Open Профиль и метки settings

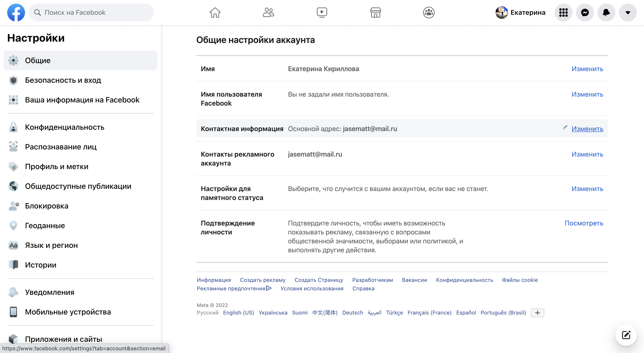[80, 167]
